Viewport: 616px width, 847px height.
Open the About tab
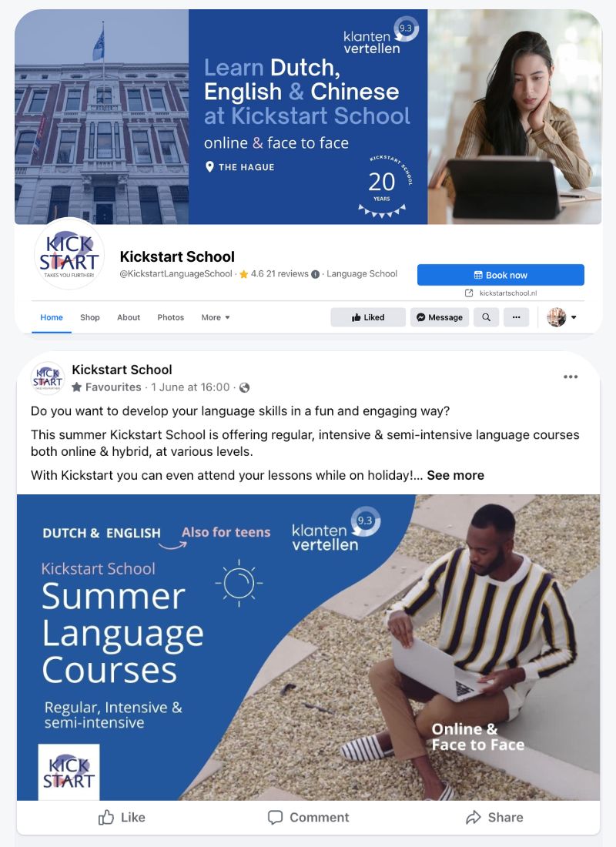pyautogui.click(x=129, y=317)
